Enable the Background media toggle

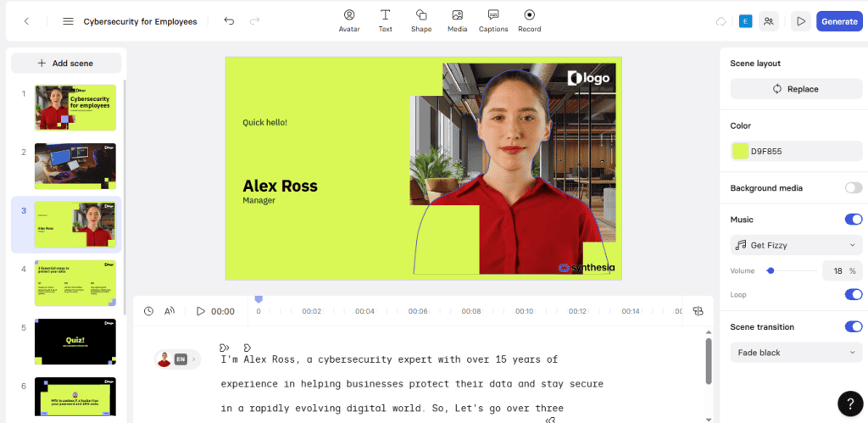pyautogui.click(x=853, y=188)
